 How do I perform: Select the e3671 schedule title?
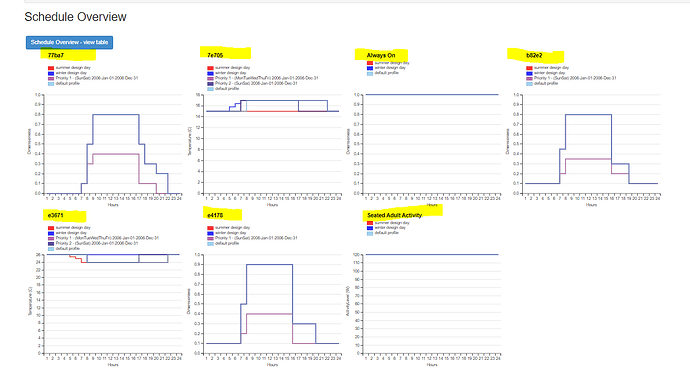(x=56, y=215)
